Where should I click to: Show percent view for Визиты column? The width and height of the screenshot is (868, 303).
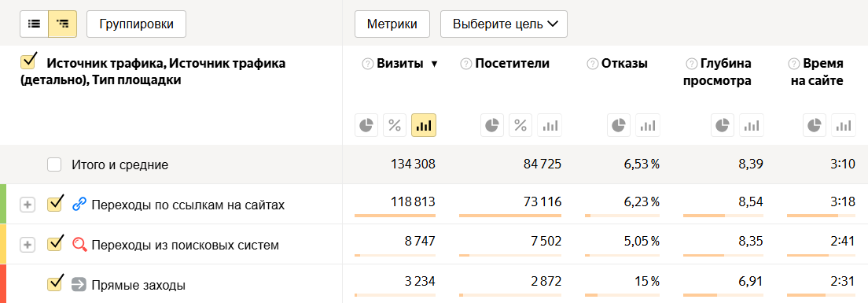[x=395, y=125]
